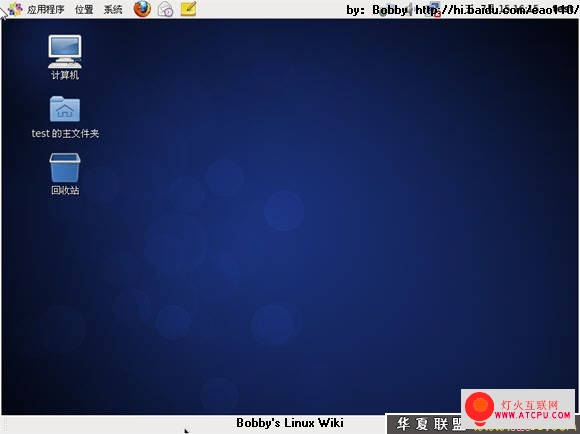Open the yellow sticky notes launcher
This screenshot has width=580, height=434.
pyautogui.click(x=188, y=9)
